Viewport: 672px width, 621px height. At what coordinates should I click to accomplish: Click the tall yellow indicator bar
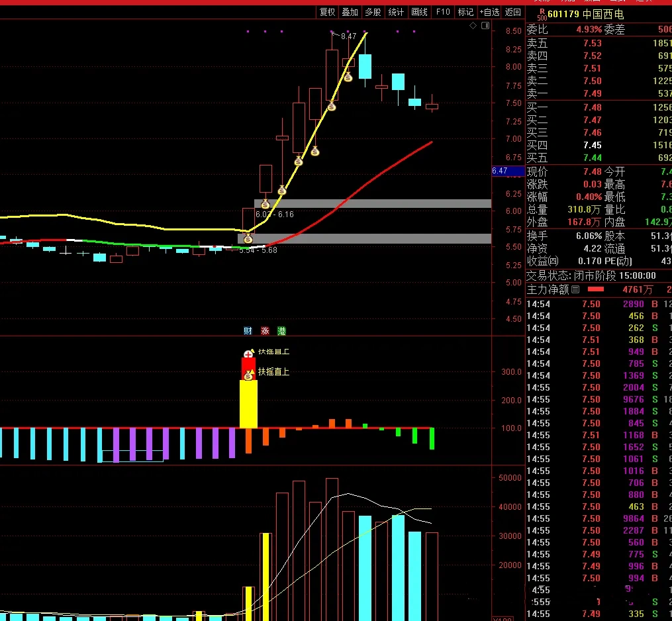click(248, 404)
